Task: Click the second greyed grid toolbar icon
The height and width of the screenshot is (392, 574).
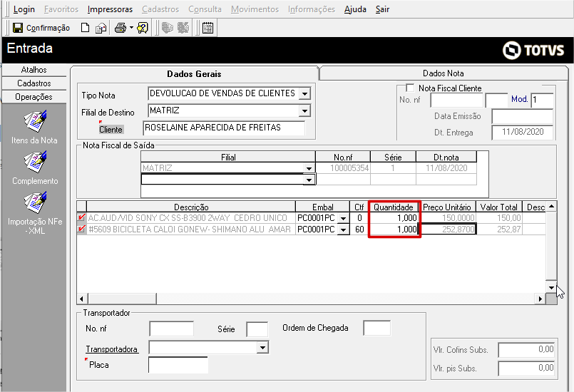Action: click(183, 28)
